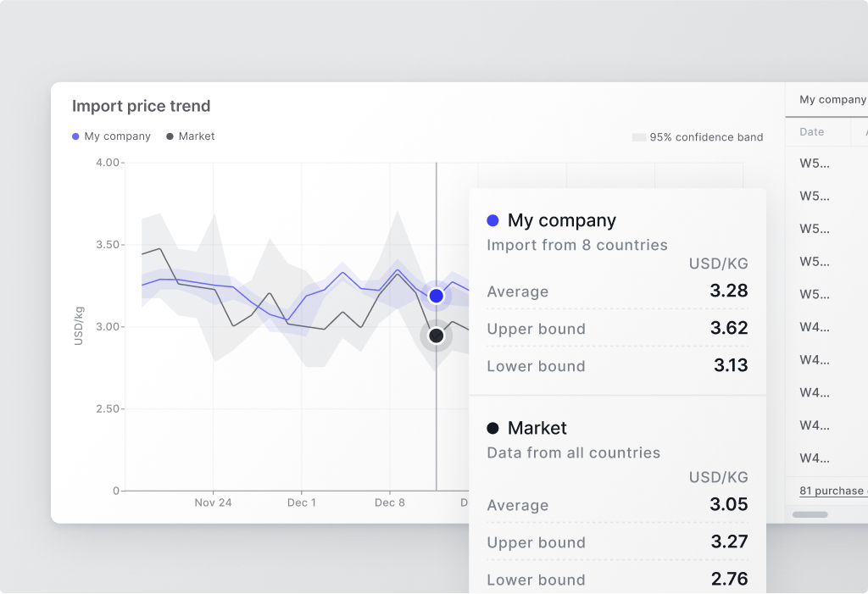Viewport: 868px width, 594px height.
Task: Click the black Market data point
Action: (437, 336)
